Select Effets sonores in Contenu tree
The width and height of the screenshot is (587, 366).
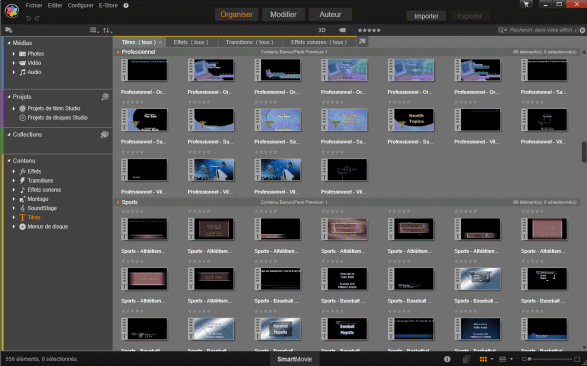[44, 190]
